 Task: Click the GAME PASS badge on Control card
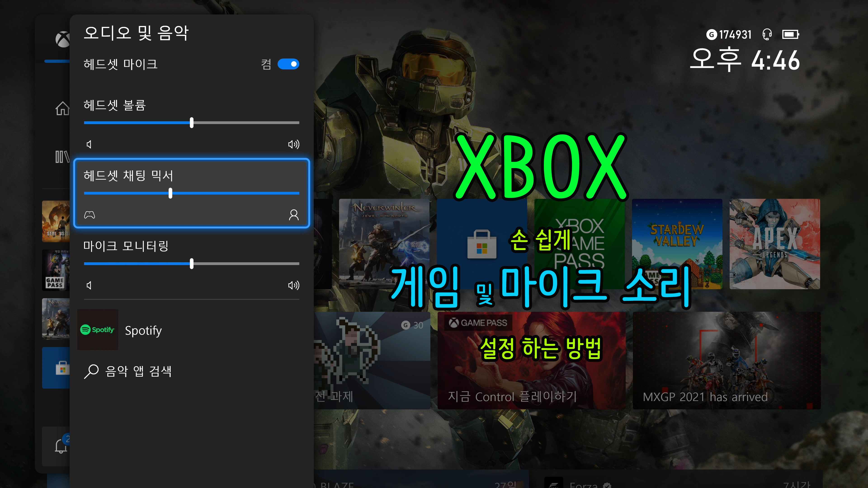coord(478,323)
